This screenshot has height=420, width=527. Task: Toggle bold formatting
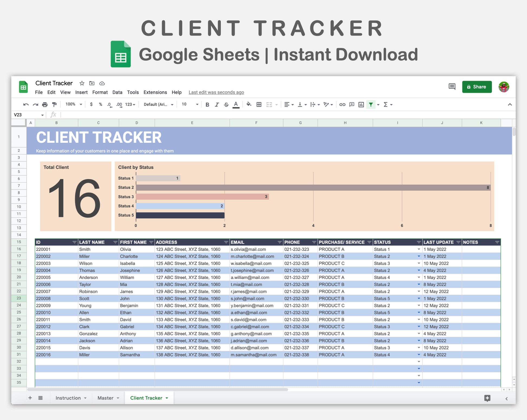[207, 105]
